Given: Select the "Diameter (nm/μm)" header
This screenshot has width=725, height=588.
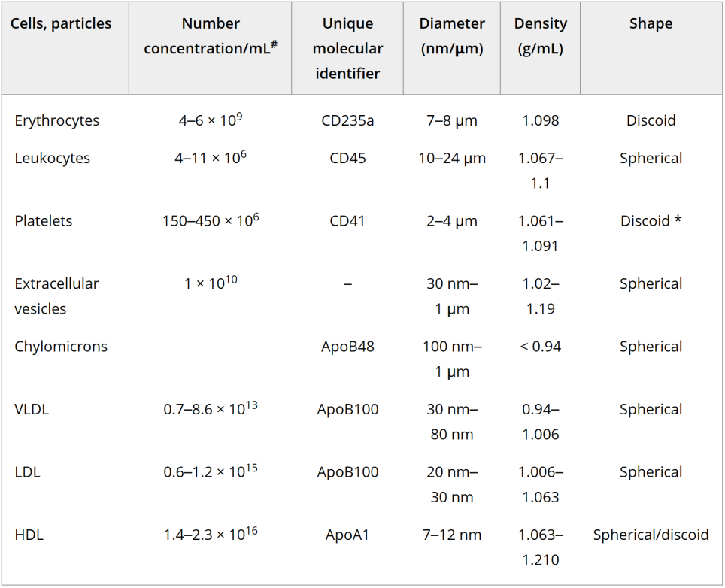Looking at the screenshot, I should pos(451,36).
